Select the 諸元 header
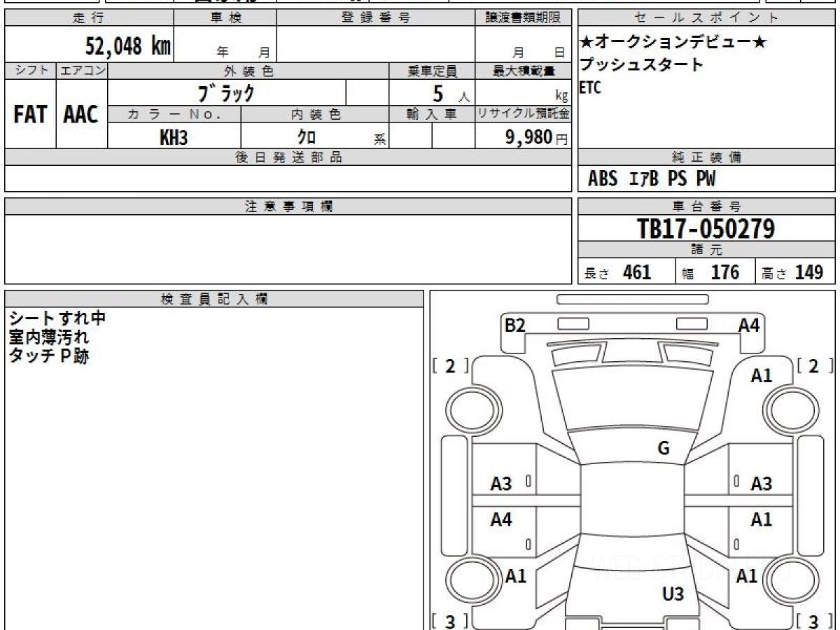 (707, 250)
